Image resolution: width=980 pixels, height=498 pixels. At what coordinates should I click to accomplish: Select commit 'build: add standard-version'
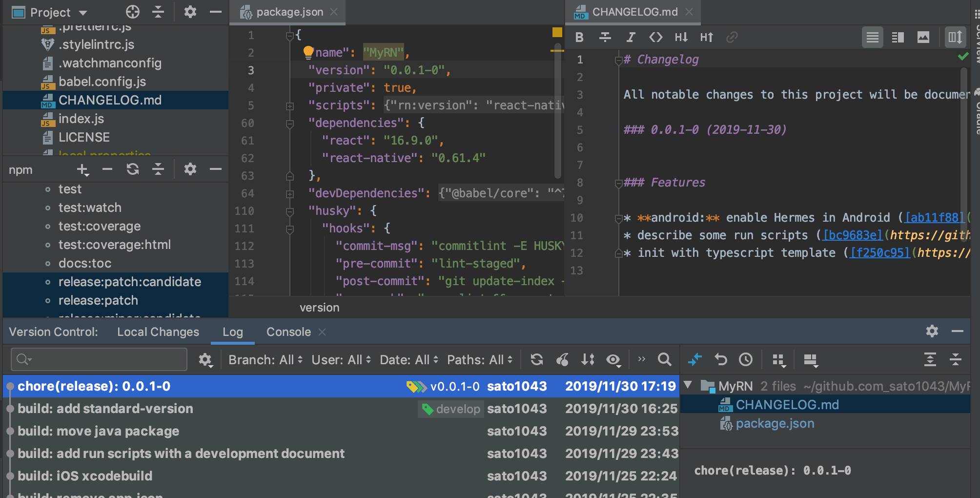[x=105, y=409]
